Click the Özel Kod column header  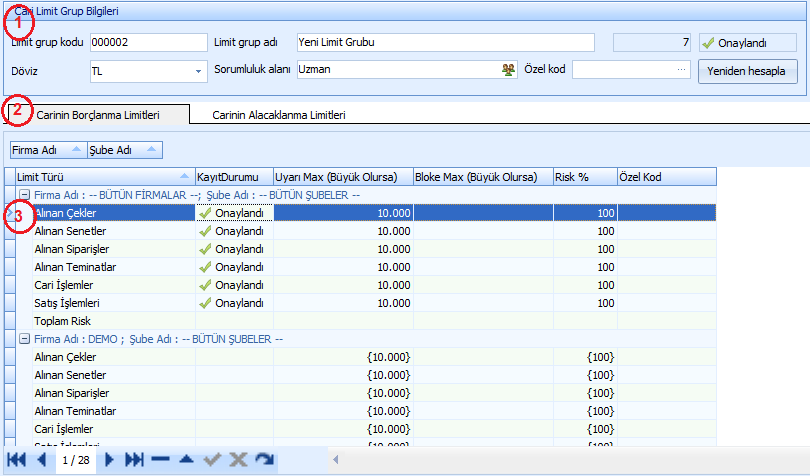[667, 177]
